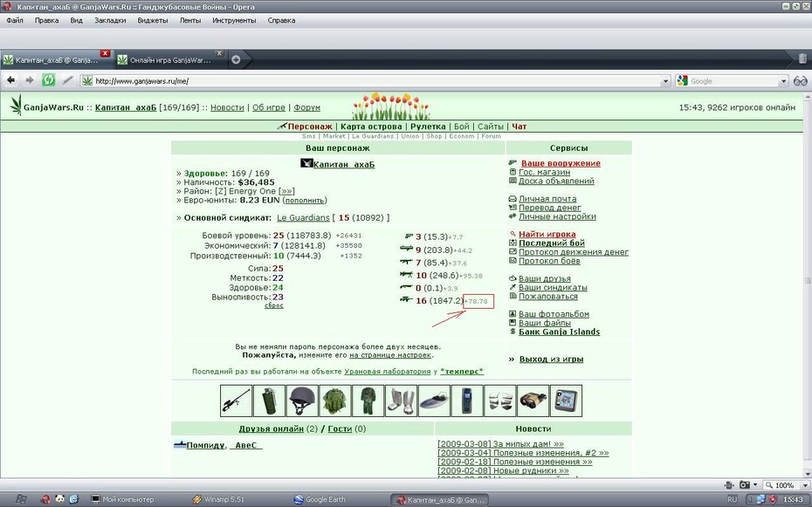
Task: Select the helmet equipment icon
Action: point(302,401)
